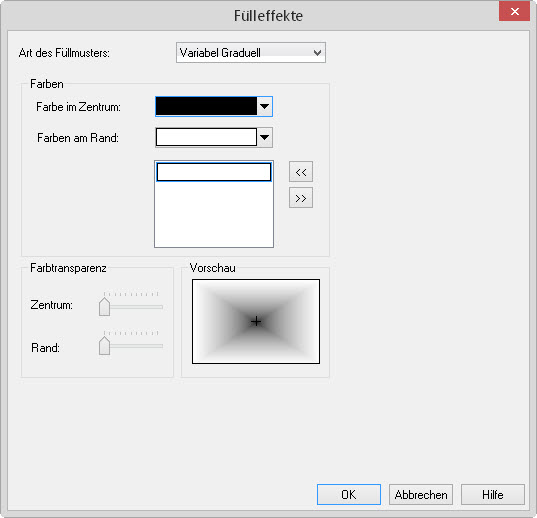
Task: Cancel with the Abbrechen button
Action: pos(421,494)
